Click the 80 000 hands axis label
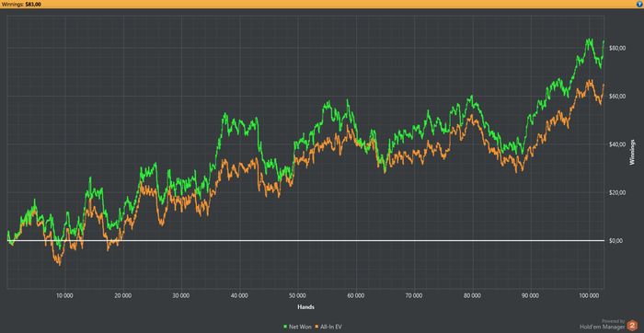Image resolution: width=644 pixels, height=333 pixels. (x=473, y=295)
